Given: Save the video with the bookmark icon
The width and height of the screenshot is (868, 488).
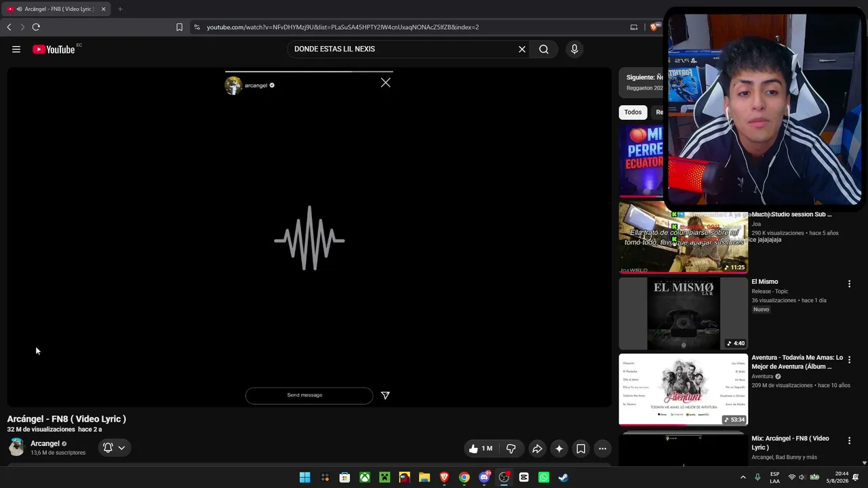Looking at the screenshot, I should tap(580, 449).
